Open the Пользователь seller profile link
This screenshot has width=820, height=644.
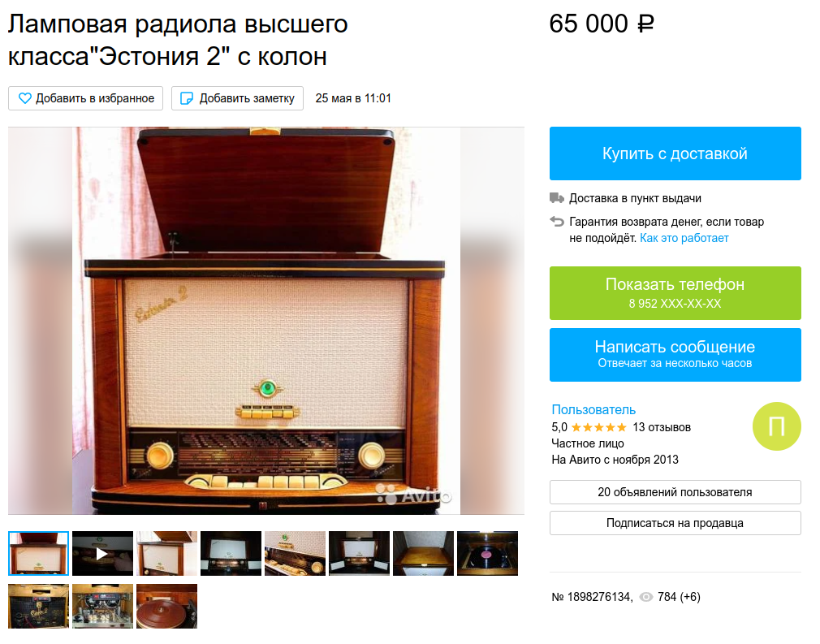(593, 409)
